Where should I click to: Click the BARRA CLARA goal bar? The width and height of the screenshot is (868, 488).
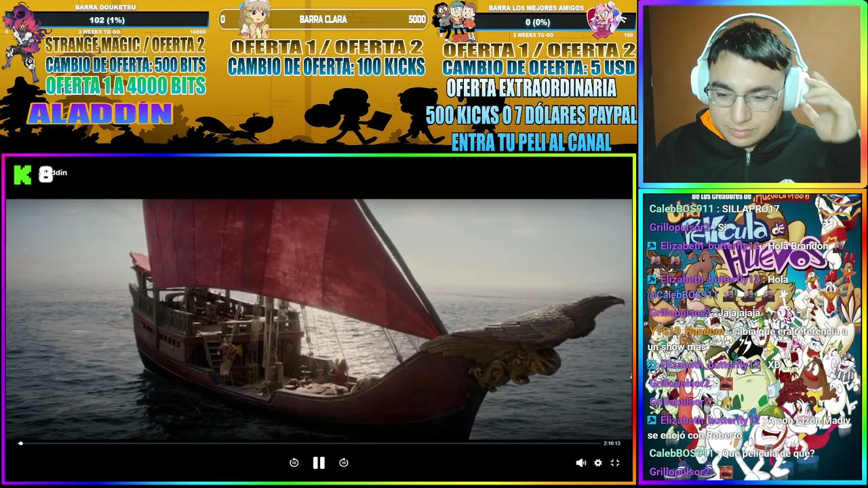323,20
